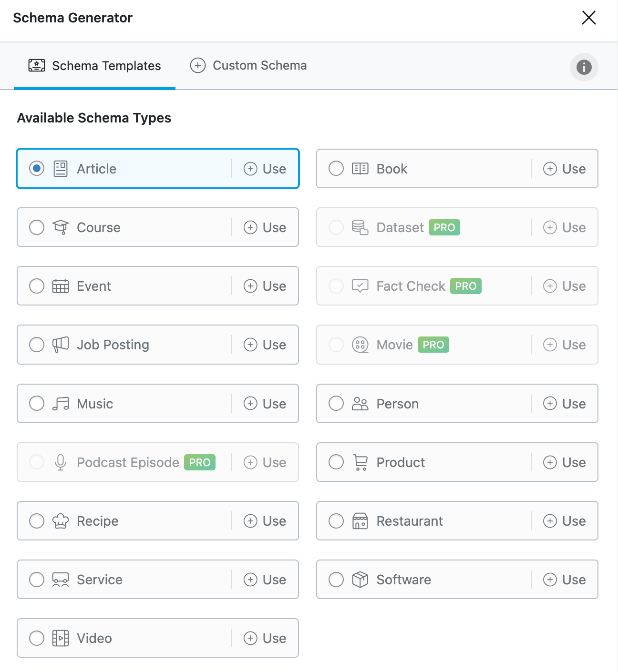Click the Recipe chef hat icon
The height and width of the screenshot is (672, 618).
[61, 521]
